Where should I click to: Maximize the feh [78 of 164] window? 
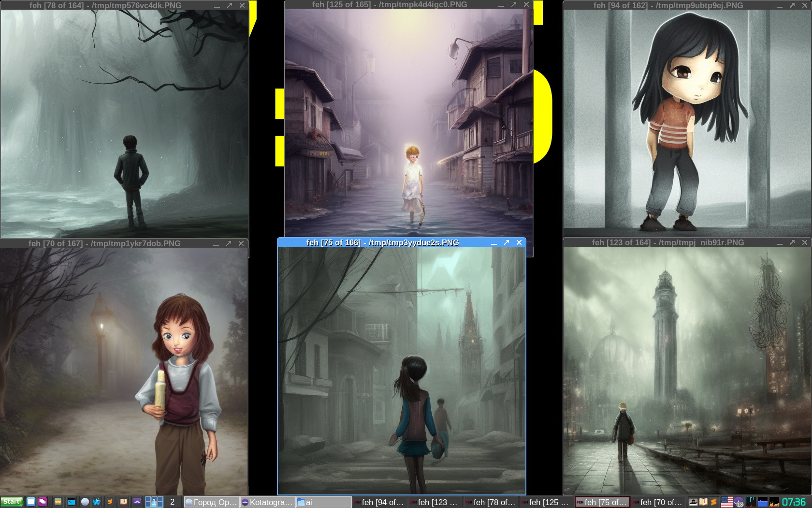tap(230, 5)
